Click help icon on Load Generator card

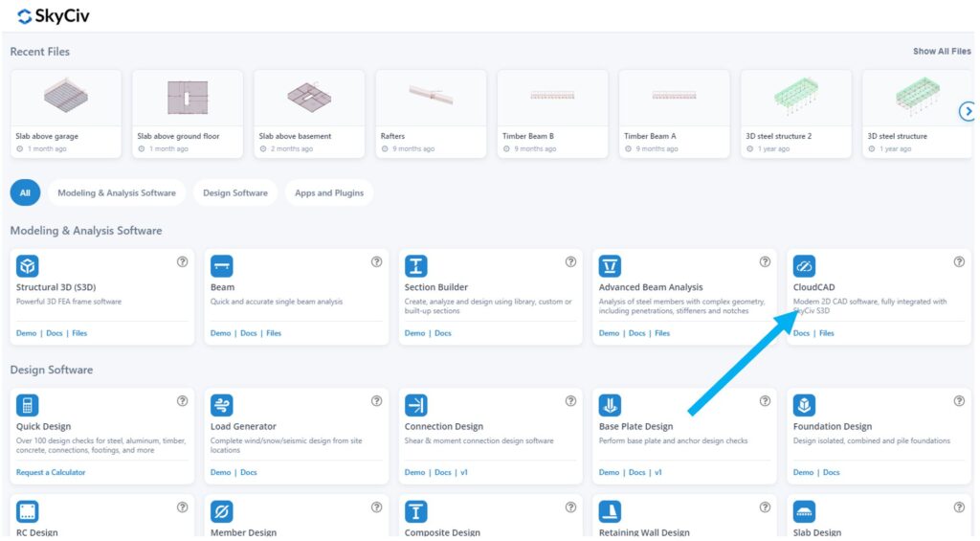point(377,401)
